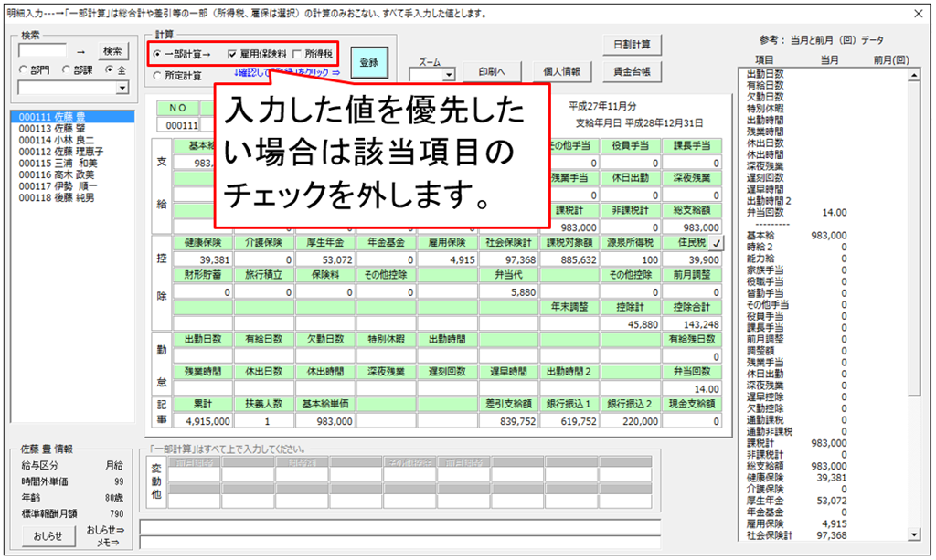Select the 部門 radio button
The image size is (936, 560).
tap(25, 69)
